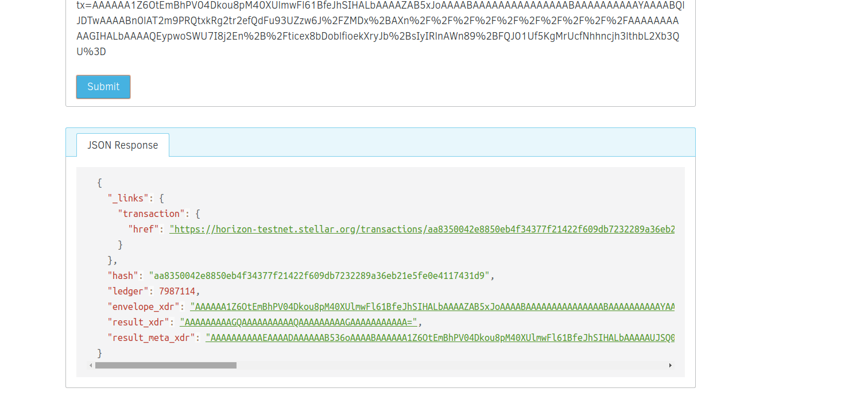The height and width of the screenshot is (415, 868).
Task: Open the result_meta_xdr value link
Action: [440, 338]
